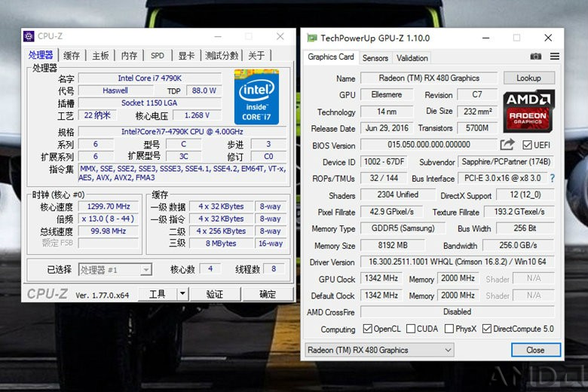Click the 2304 Unified shaders value
This screenshot has width=588, height=392.
click(397, 194)
